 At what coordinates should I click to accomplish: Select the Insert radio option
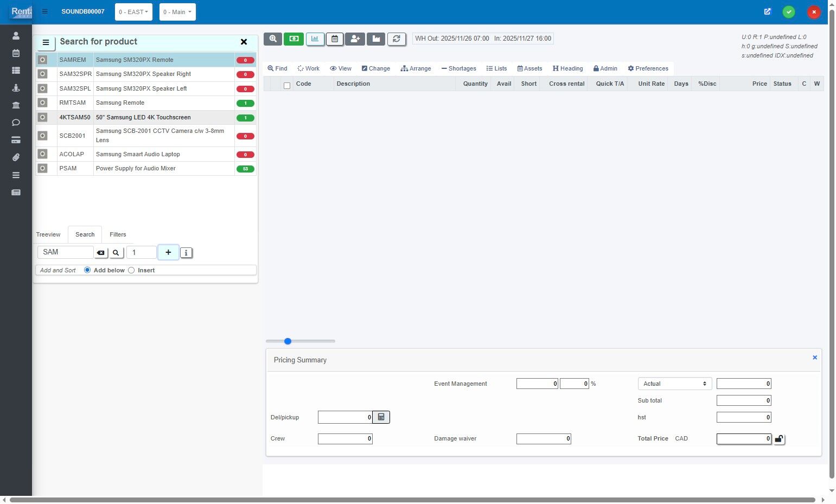[131, 270]
